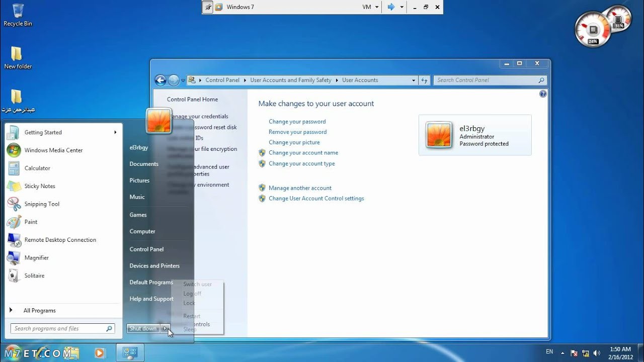This screenshot has height=362, width=644.
Task: Open the Recycle Bin desktop icon
Action: pyautogui.click(x=18, y=15)
